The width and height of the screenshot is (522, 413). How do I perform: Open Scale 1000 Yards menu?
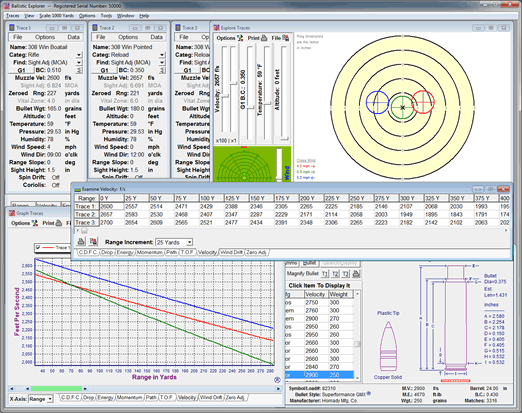point(57,16)
